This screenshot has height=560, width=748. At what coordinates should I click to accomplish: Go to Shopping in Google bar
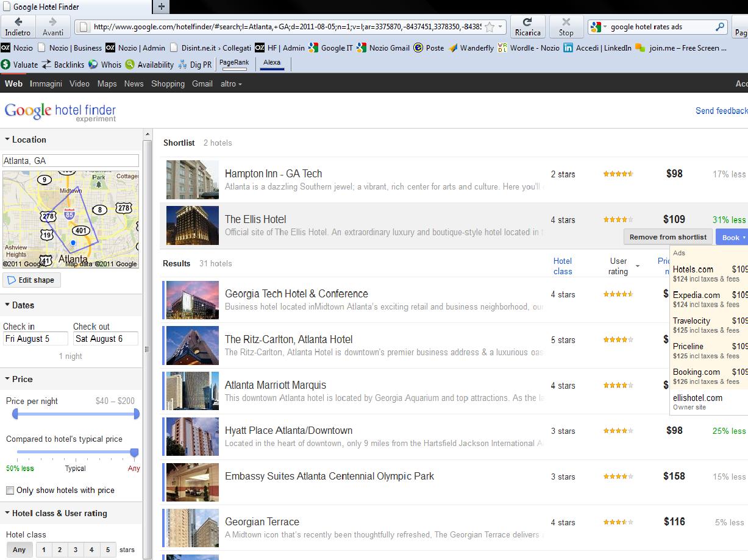coord(168,83)
